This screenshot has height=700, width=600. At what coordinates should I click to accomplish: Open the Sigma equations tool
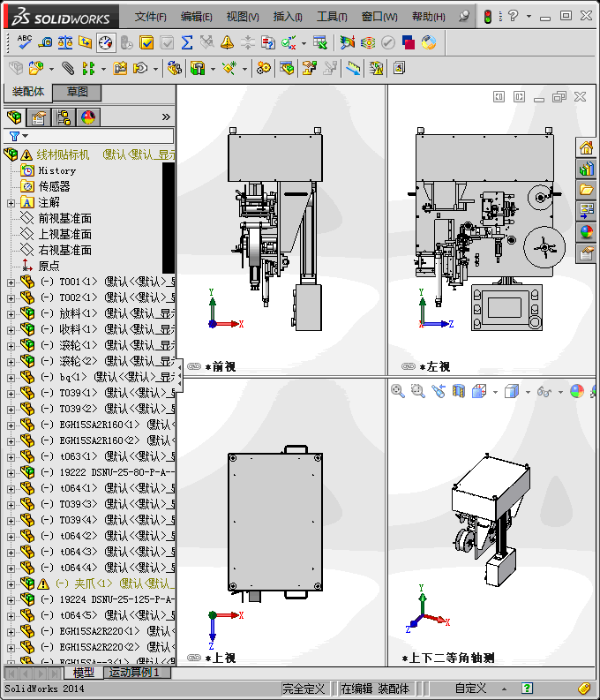click(187, 43)
